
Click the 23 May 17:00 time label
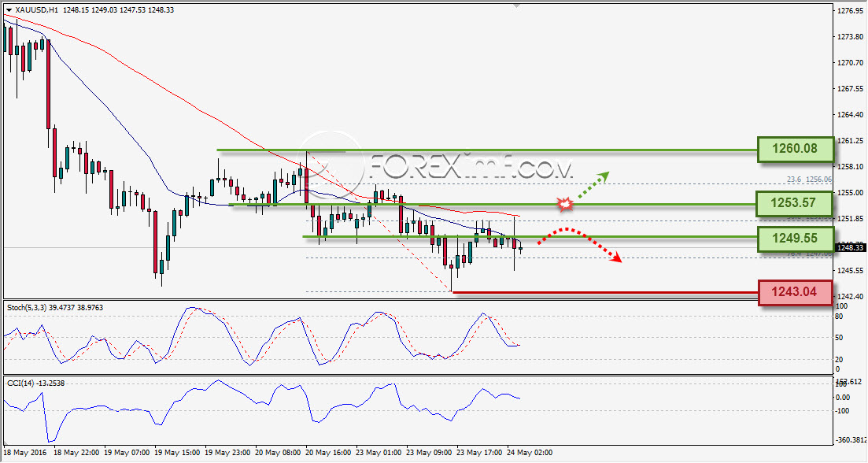pos(479,453)
